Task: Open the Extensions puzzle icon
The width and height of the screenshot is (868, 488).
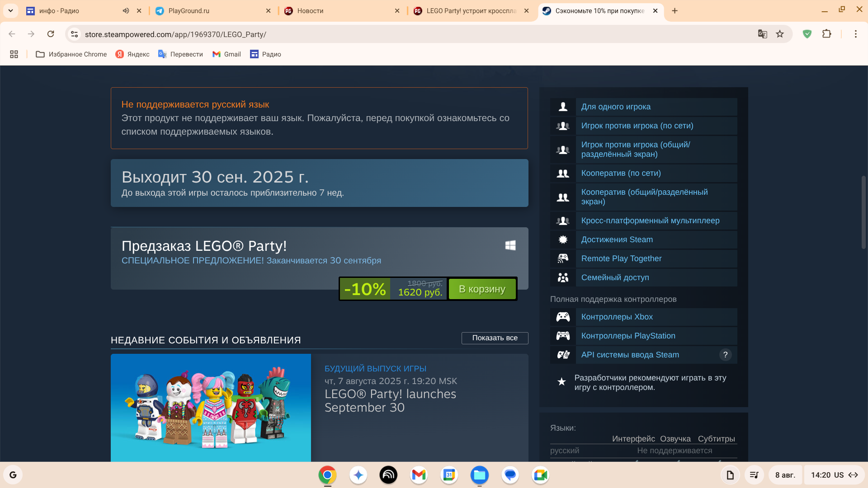Action: pos(826,34)
